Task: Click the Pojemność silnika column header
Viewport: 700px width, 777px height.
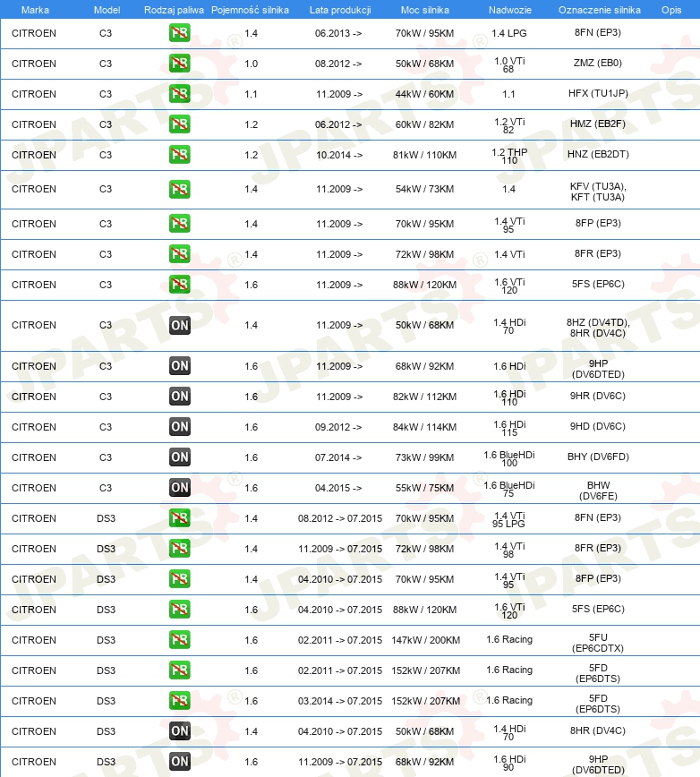Action: [x=250, y=10]
